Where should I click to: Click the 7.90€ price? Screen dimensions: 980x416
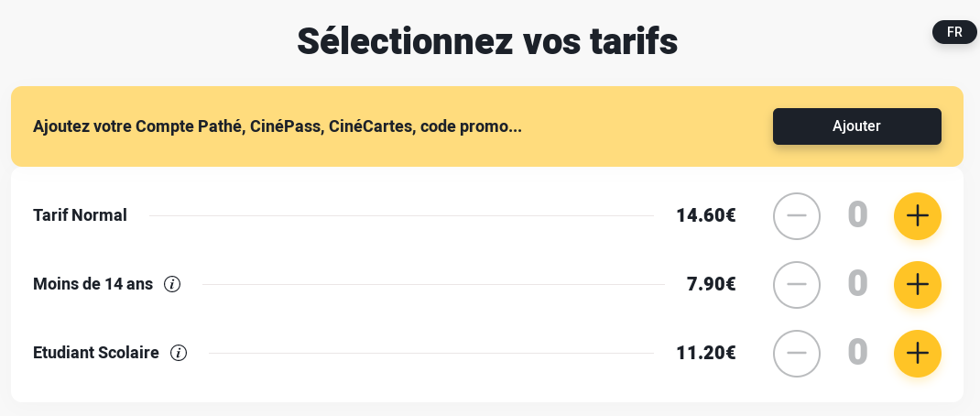pos(712,284)
